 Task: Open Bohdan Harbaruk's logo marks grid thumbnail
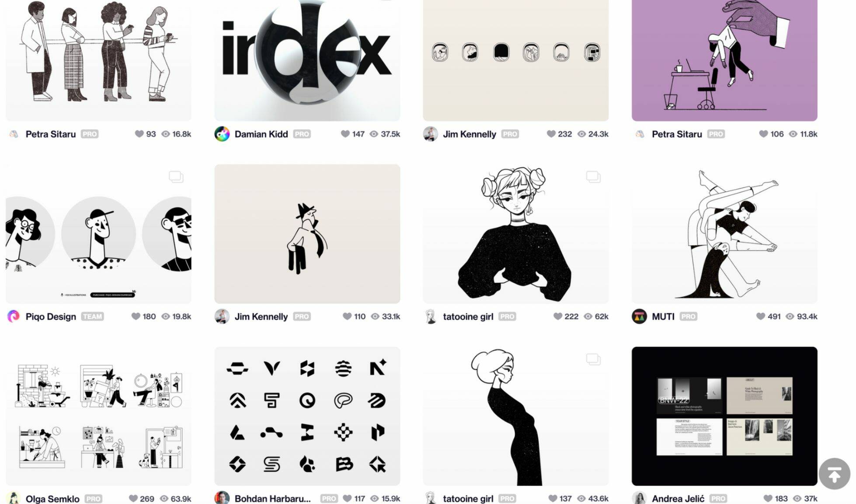pyautogui.click(x=307, y=416)
